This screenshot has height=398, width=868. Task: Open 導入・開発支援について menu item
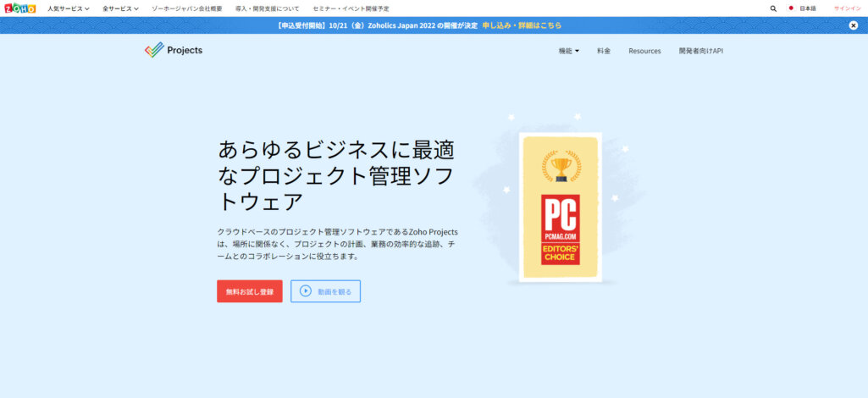coord(268,8)
